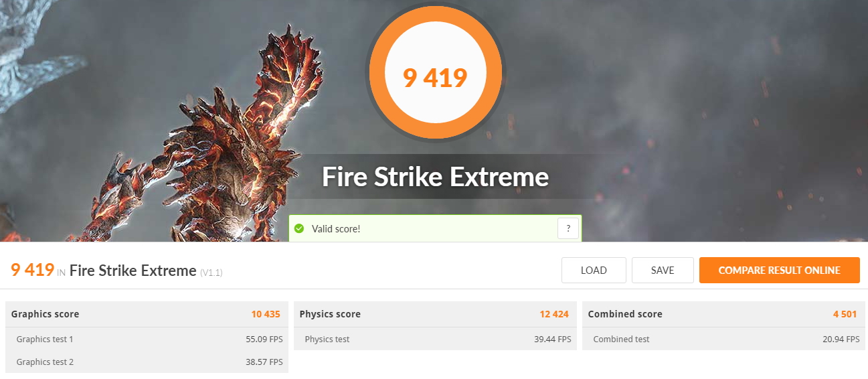
Task: Select the Physics test row
Action: tap(435, 339)
